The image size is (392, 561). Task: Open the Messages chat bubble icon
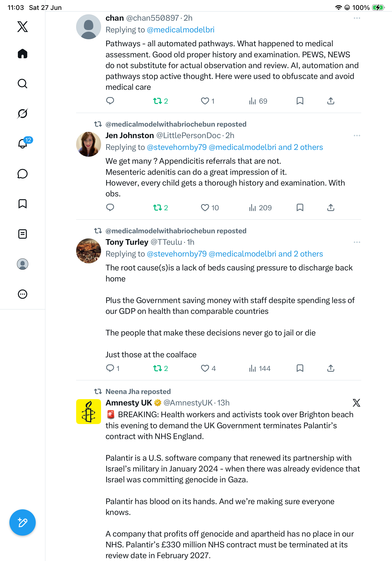(23, 174)
